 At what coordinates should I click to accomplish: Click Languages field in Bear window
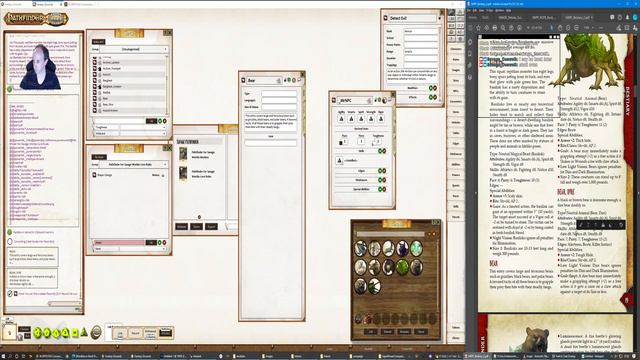pyautogui.click(x=279, y=100)
